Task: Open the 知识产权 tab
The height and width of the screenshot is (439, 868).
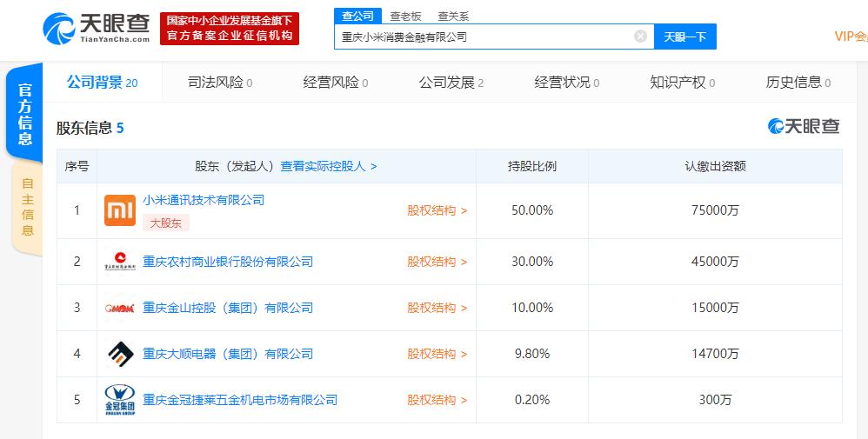Action: [683, 83]
